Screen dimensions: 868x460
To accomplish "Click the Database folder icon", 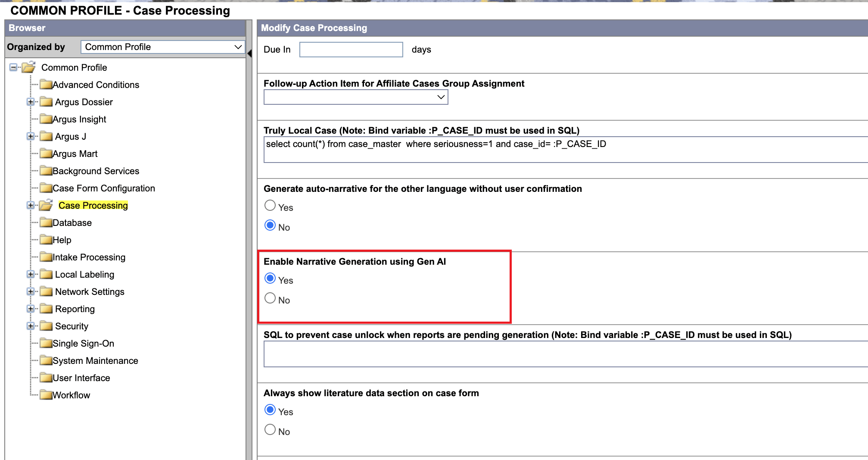I will click(46, 222).
